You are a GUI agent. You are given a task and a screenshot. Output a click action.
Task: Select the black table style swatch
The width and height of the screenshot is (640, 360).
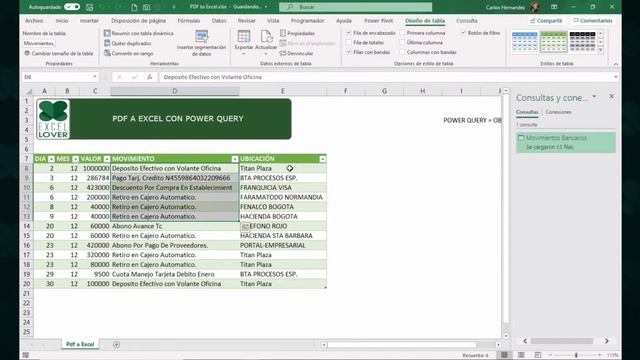pyautogui.click(x=582, y=42)
